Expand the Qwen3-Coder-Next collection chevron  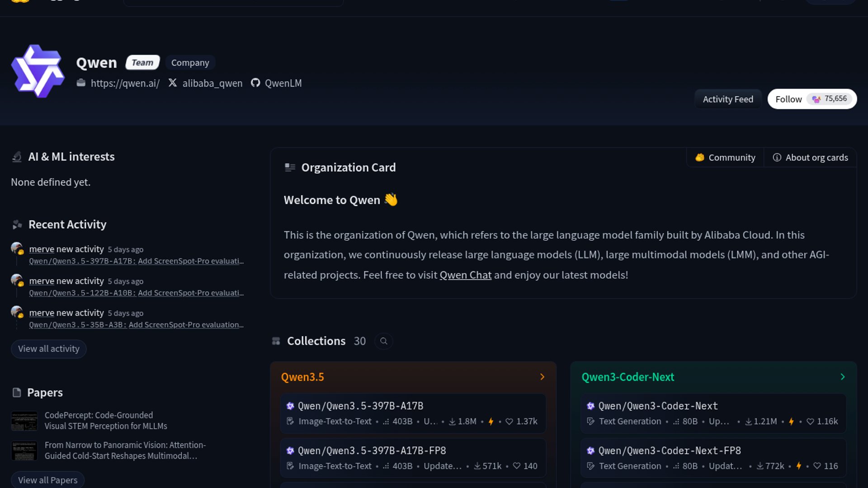point(842,377)
